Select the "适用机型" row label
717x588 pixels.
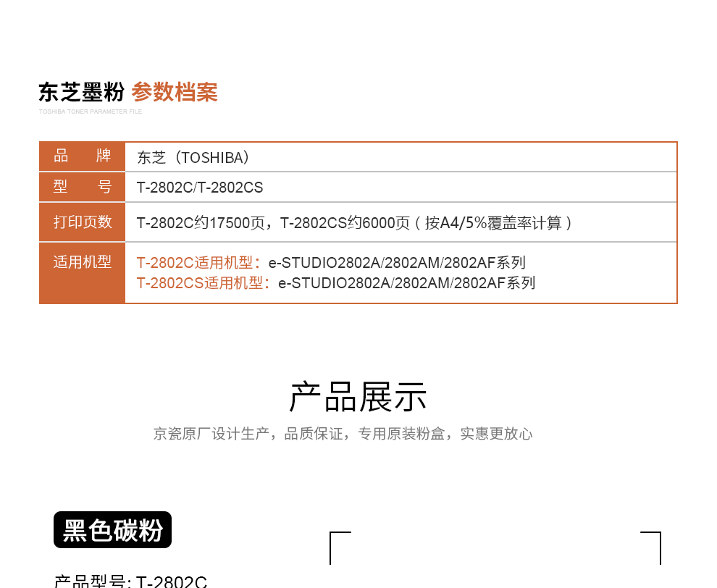[83, 262]
